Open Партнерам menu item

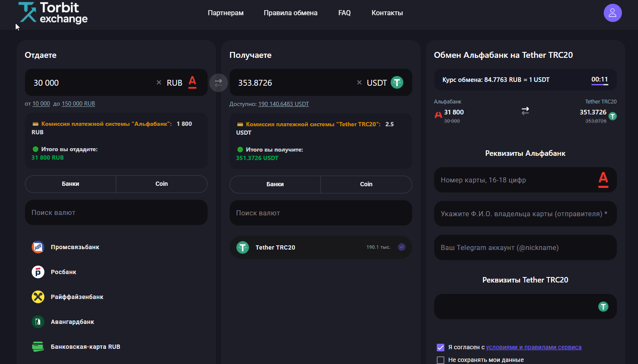(226, 13)
